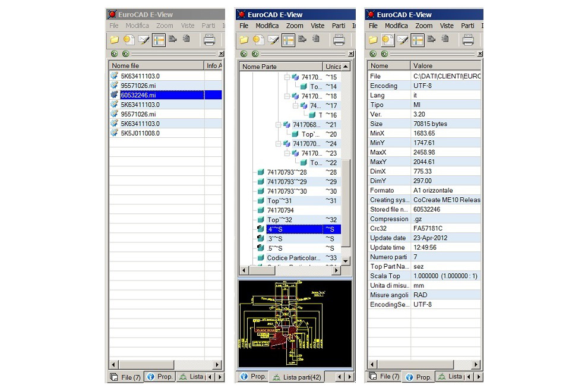Close the side panel in the middle window
The image size is (588, 391).
point(351,53)
